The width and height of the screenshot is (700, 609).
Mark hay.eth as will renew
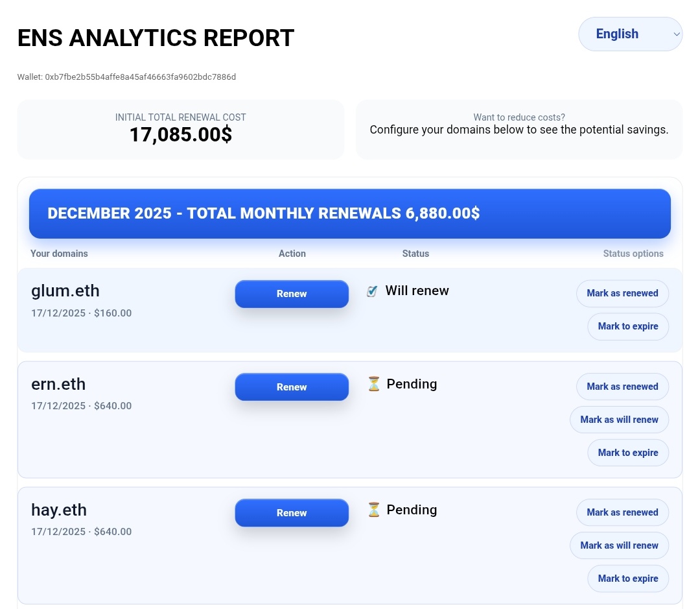pos(619,545)
